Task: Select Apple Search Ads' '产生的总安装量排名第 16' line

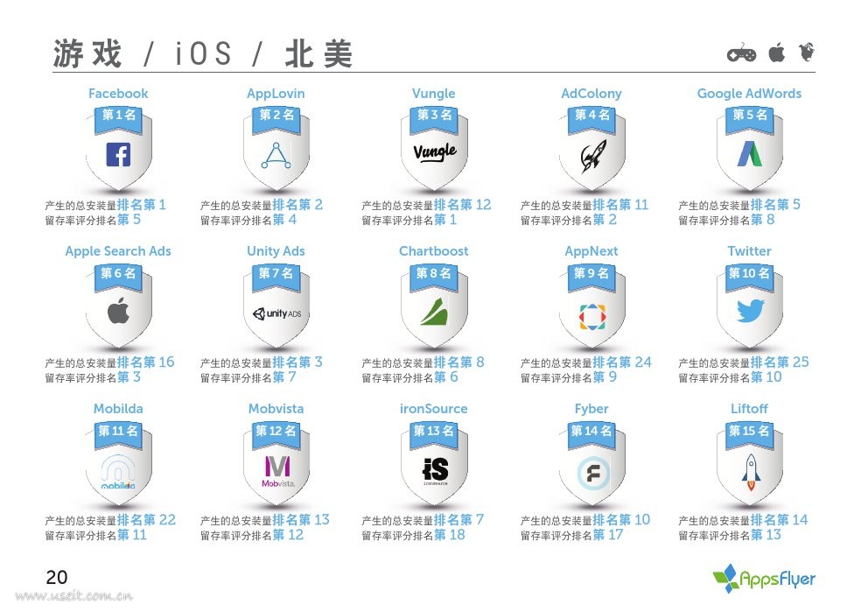Action: pos(109,362)
